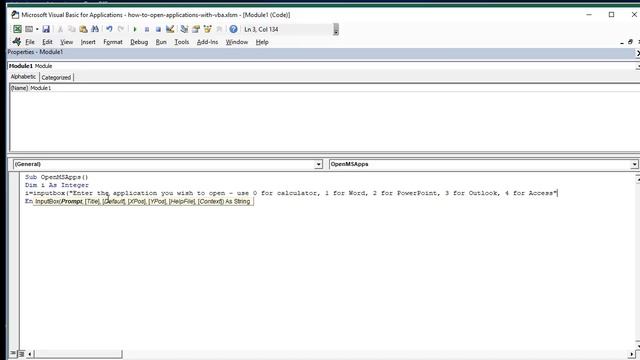640x360 pixels.
Task: Click the toolbar options overflow arrow
Action: click(x=336, y=29)
